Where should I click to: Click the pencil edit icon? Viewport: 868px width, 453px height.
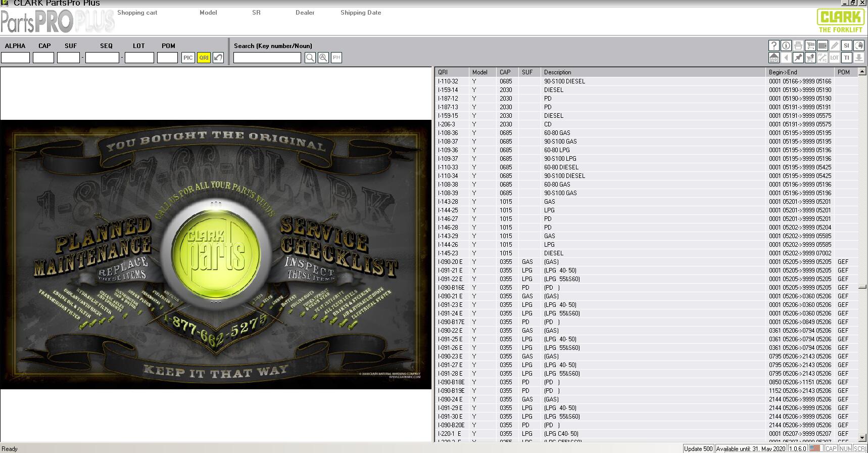[834, 46]
